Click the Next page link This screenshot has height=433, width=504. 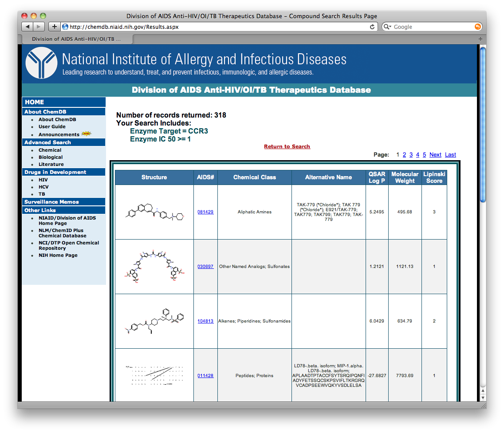click(x=435, y=155)
